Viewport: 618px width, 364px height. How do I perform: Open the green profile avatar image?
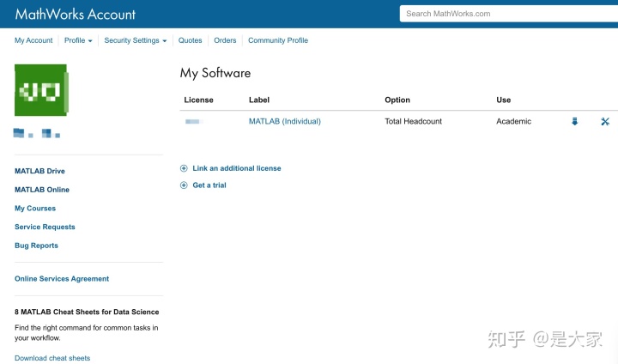41,90
